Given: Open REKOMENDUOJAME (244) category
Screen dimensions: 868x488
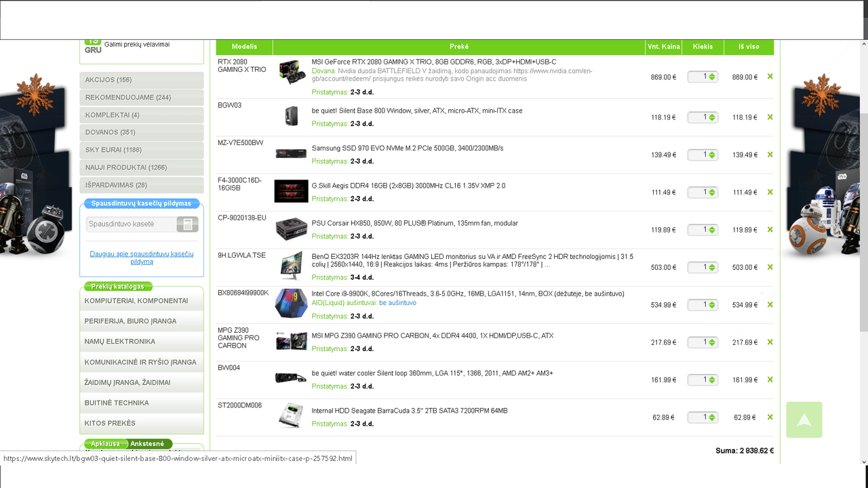Looking at the screenshot, I should coord(142,98).
